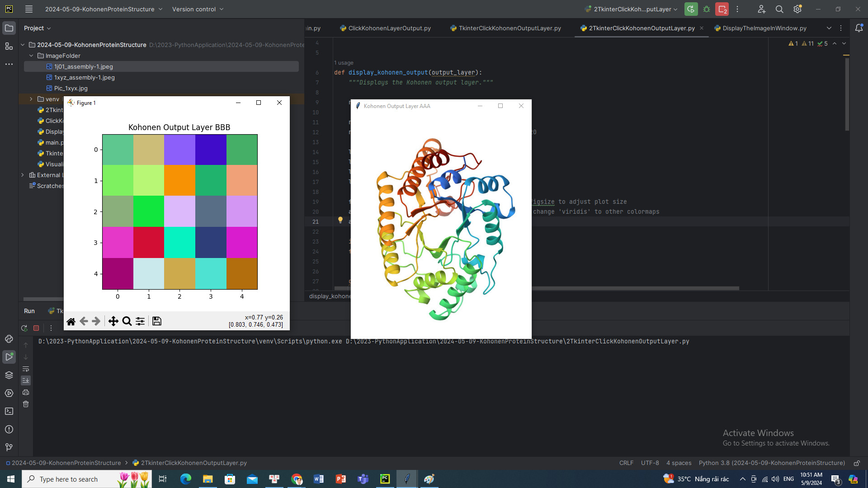Click the matplotlib Save figure icon
The height and width of the screenshot is (488, 868).
click(157, 321)
